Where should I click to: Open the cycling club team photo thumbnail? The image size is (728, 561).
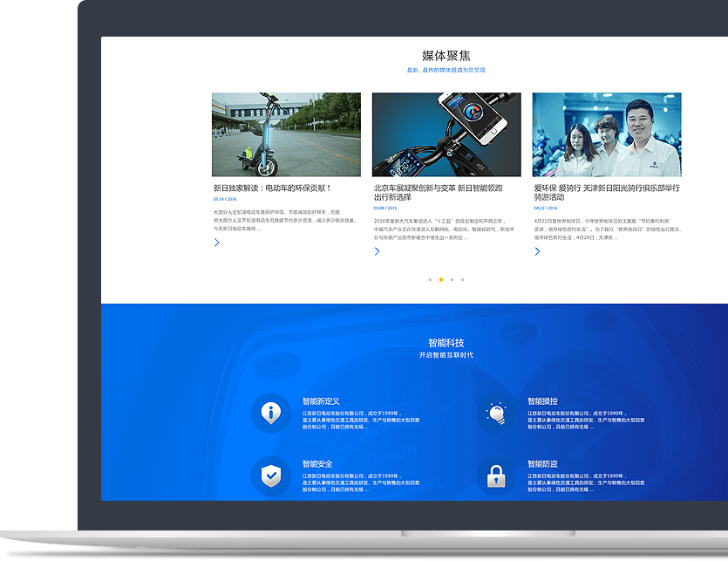pos(607,135)
